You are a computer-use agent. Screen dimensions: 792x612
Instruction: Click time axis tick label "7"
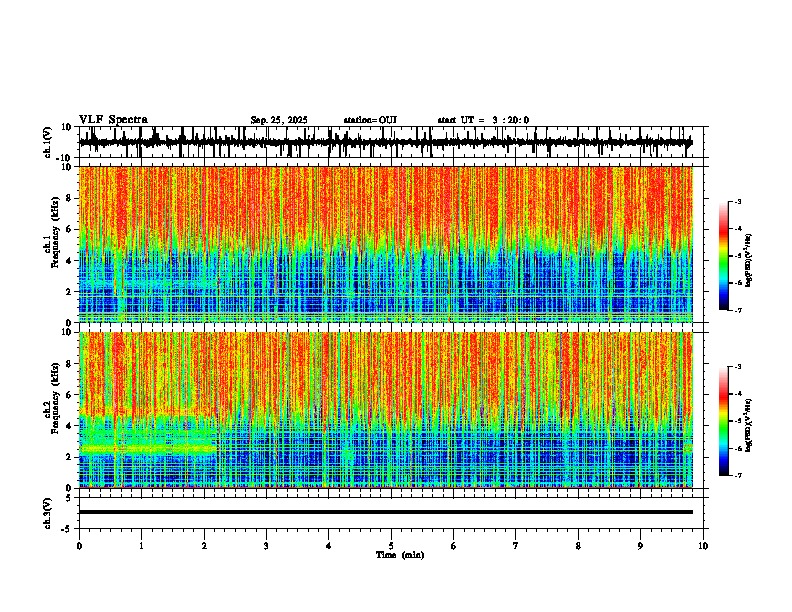pyautogui.click(x=516, y=546)
